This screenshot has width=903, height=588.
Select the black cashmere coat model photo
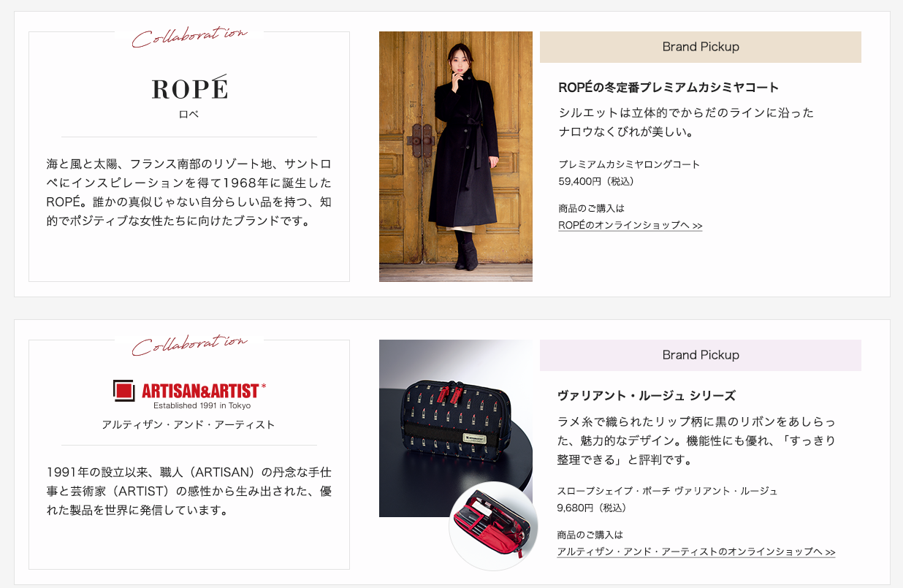click(456, 156)
